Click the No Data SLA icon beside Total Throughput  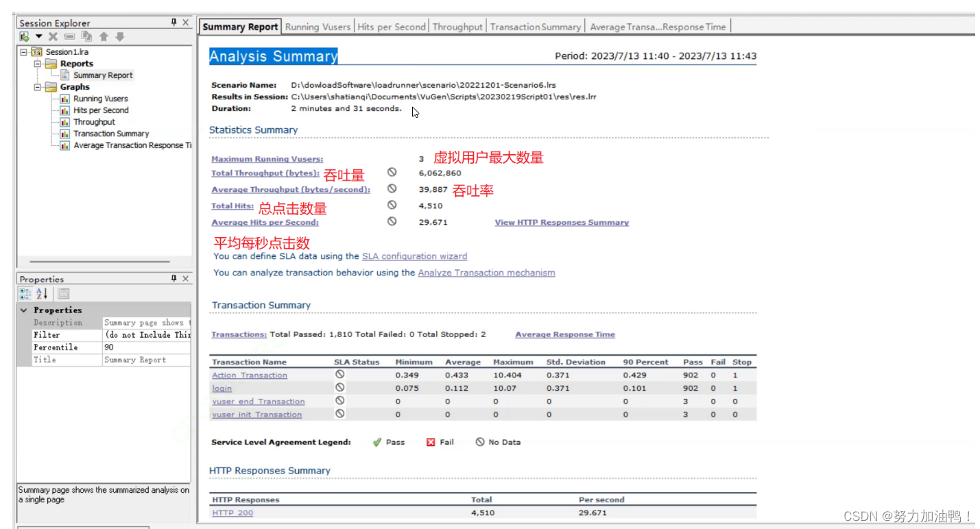click(392, 173)
